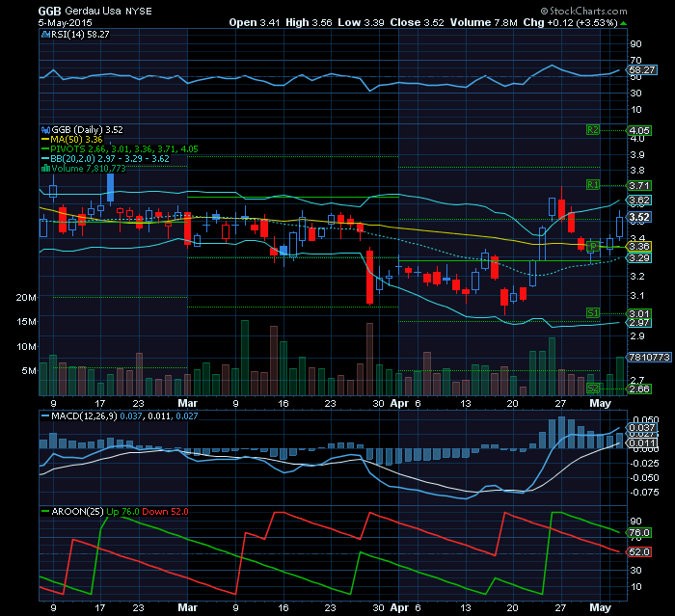
Task: Click the Close 3.52 header value
Action: [x=417, y=22]
